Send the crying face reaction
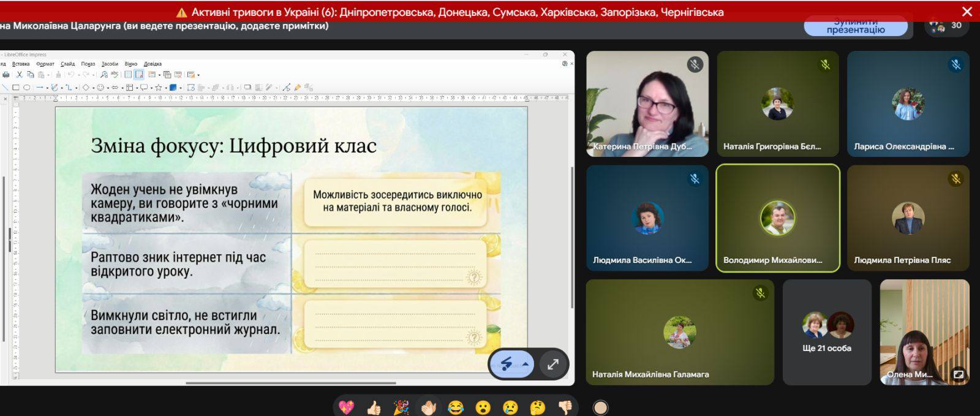The image size is (980, 416). pos(510,407)
